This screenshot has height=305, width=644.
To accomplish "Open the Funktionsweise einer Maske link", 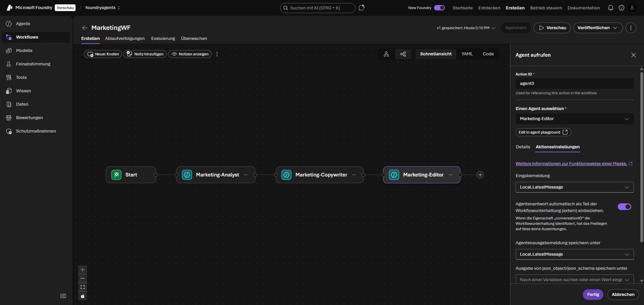I will pos(571,163).
